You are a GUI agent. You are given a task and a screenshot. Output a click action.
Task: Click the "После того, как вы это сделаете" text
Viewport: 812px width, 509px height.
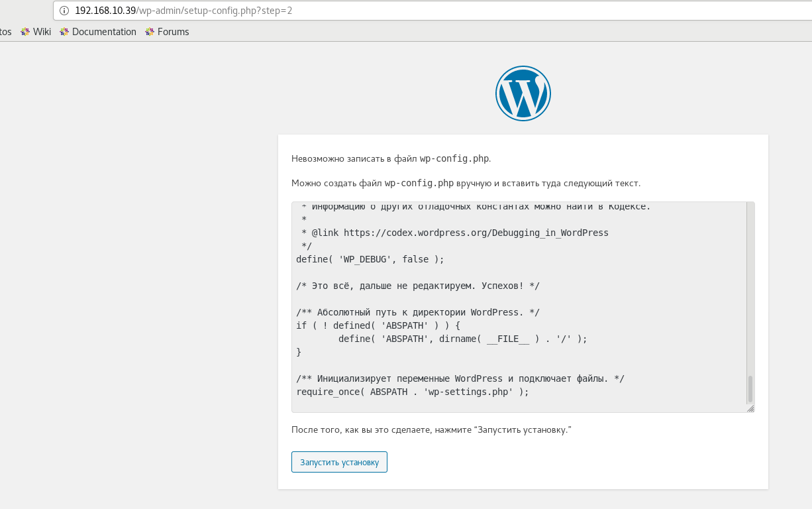click(431, 430)
